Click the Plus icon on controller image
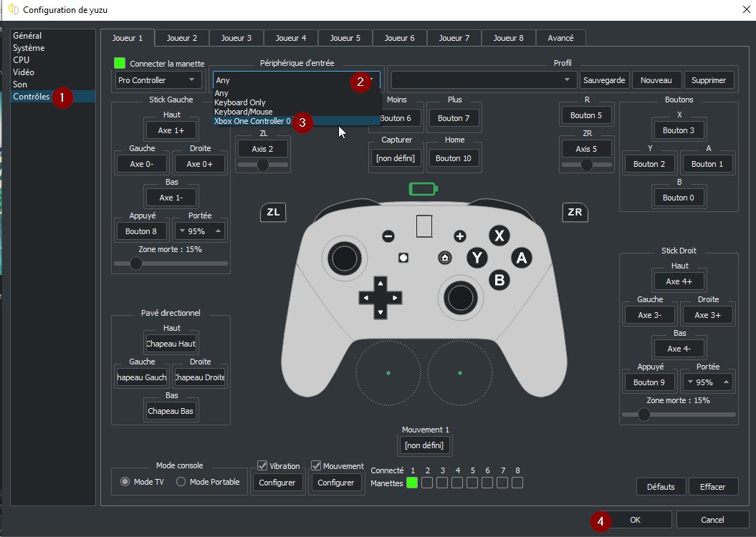The width and height of the screenshot is (756, 537). [x=459, y=236]
